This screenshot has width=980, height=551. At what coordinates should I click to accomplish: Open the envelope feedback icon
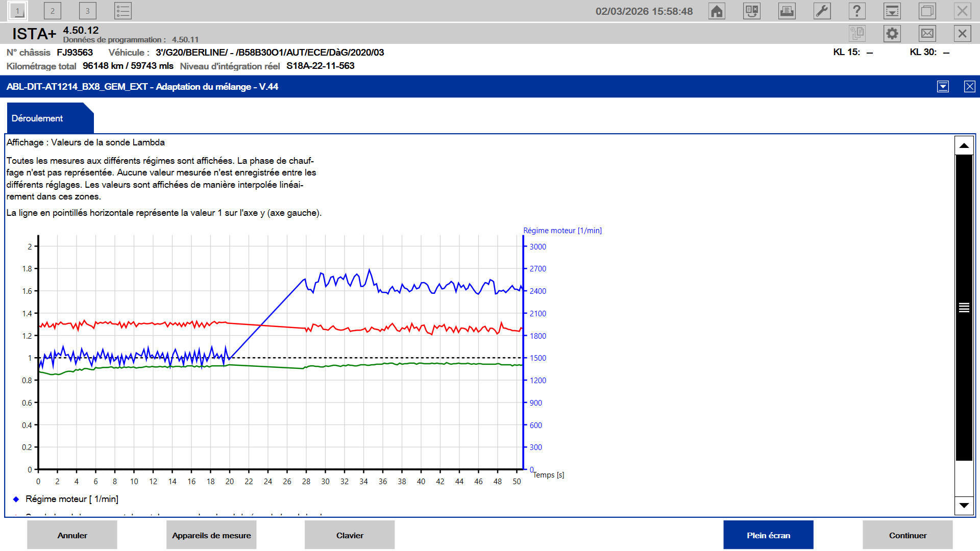point(927,34)
